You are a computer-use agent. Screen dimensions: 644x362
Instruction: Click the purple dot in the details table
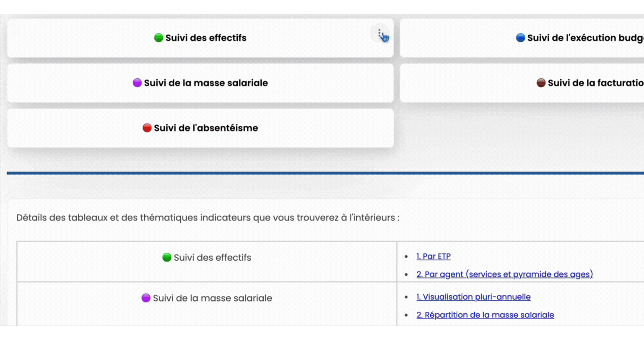146,298
